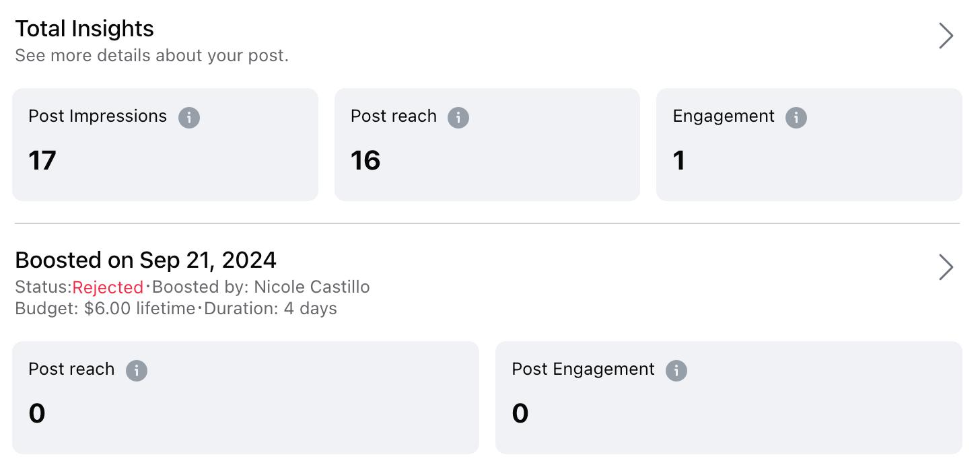Click info icon beside boosted Post reach
Viewport: 980px width, 471px height.
click(137, 371)
